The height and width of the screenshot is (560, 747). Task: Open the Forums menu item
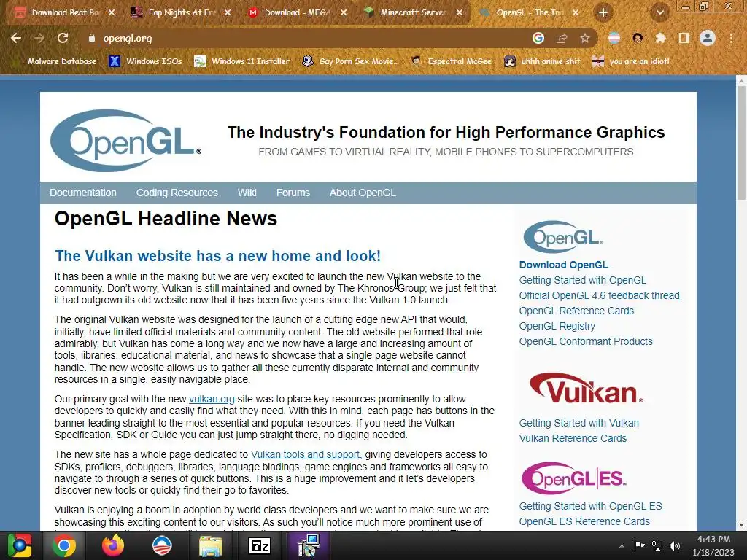(x=293, y=192)
